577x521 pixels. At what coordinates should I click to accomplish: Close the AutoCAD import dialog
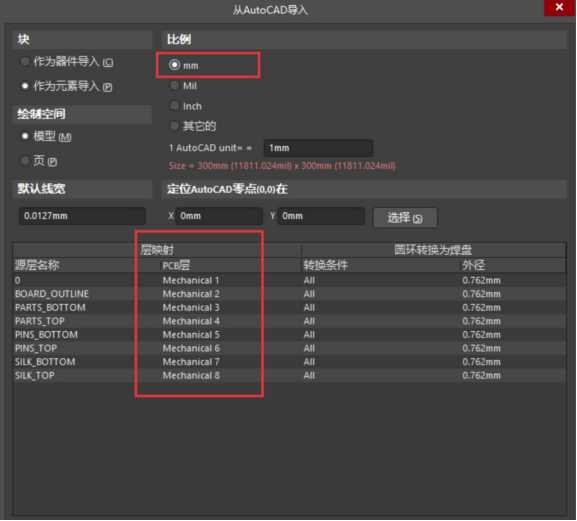pyautogui.click(x=559, y=7)
